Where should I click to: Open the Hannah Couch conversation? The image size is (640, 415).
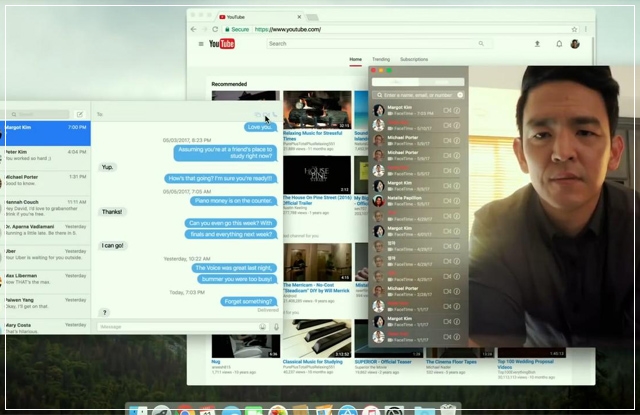pos(45,209)
